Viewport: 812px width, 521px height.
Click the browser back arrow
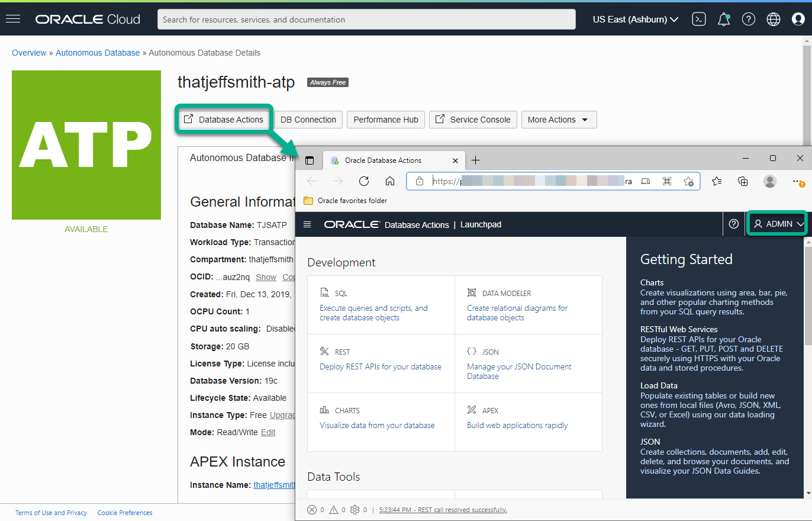click(x=312, y=181)
